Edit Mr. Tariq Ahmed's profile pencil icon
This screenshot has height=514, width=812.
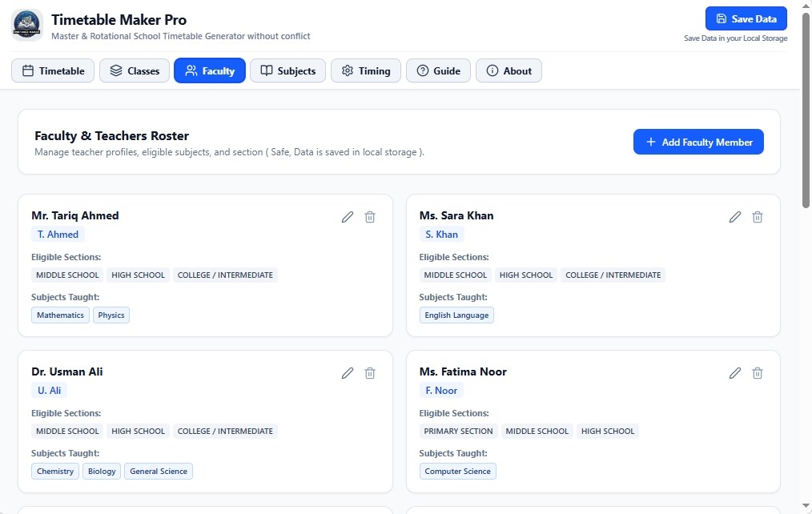[x=348, y=217]
